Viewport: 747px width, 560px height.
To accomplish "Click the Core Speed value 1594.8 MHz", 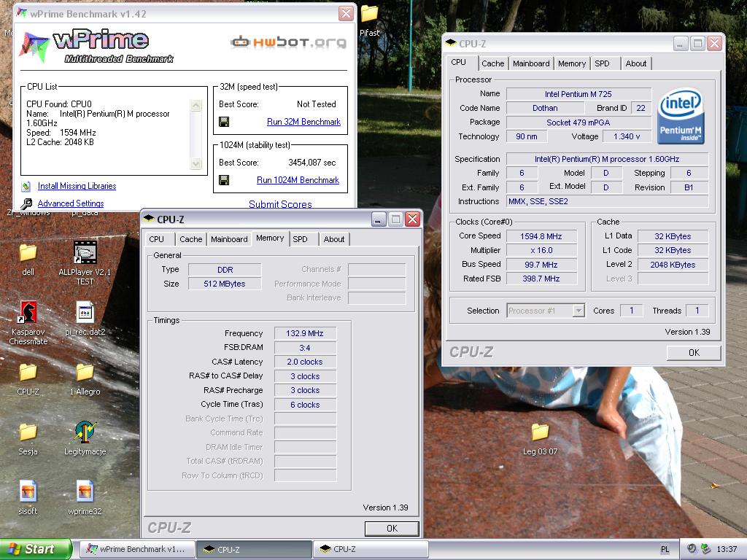I will point(541,236).
